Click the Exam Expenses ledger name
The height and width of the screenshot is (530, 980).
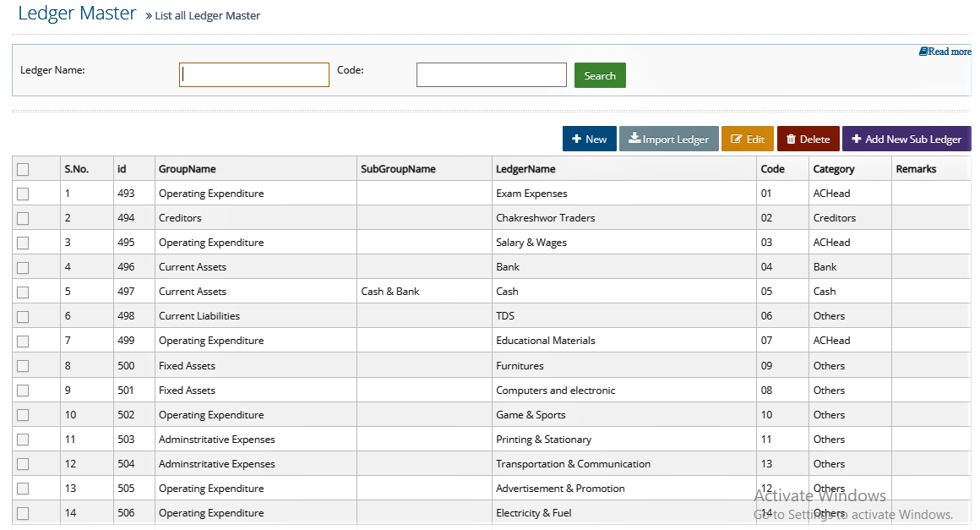pyautogui.click(x=532, y=193)
